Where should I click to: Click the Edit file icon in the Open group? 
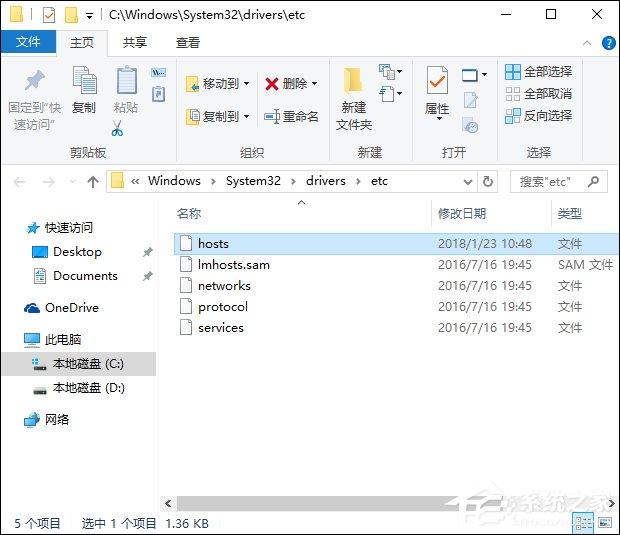(x=471, y=100)
